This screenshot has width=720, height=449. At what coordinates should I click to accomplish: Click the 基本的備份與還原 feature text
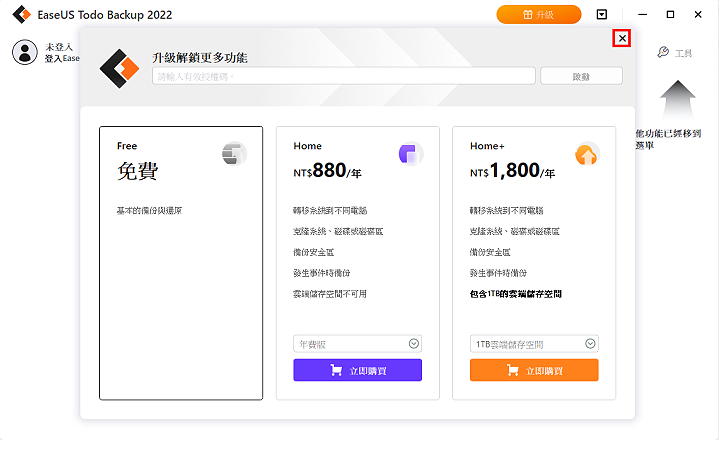click(149, 211)
